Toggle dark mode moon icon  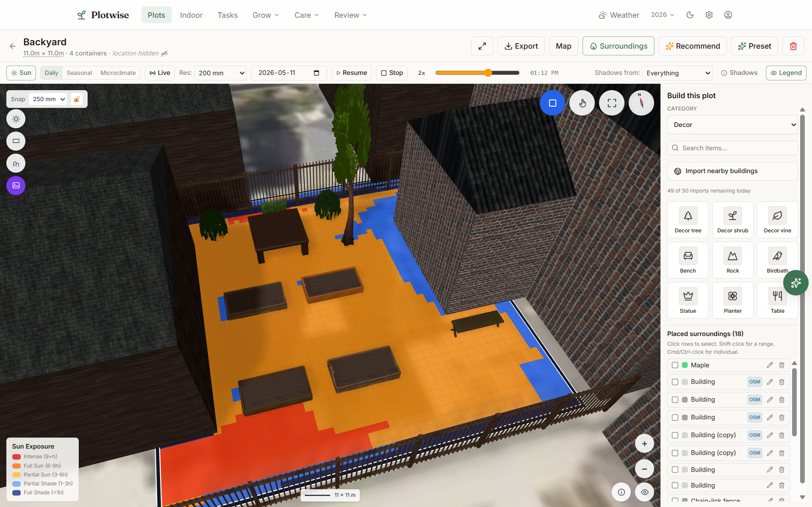[x=690, y=15]
